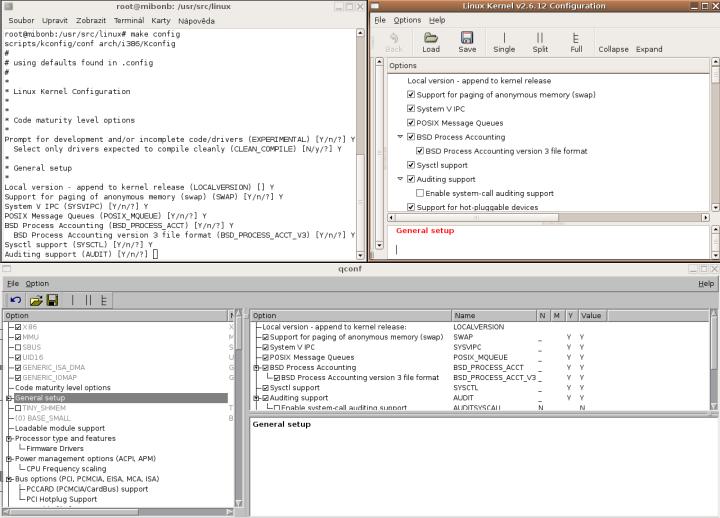The image size is (720, 518).
Task: Select split view icon in qconf toolbar
Action: 88,300
